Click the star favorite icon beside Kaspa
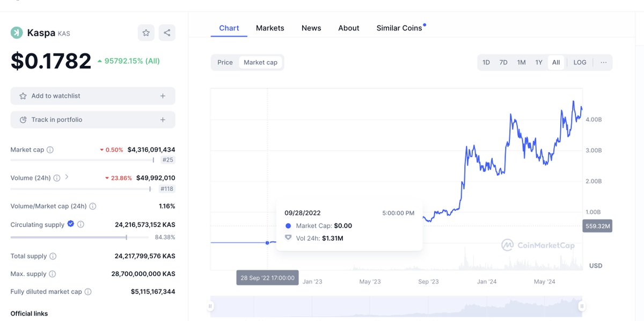Image resolution: width=644 pixels, height=321 pixels. (x=146, y=33)
